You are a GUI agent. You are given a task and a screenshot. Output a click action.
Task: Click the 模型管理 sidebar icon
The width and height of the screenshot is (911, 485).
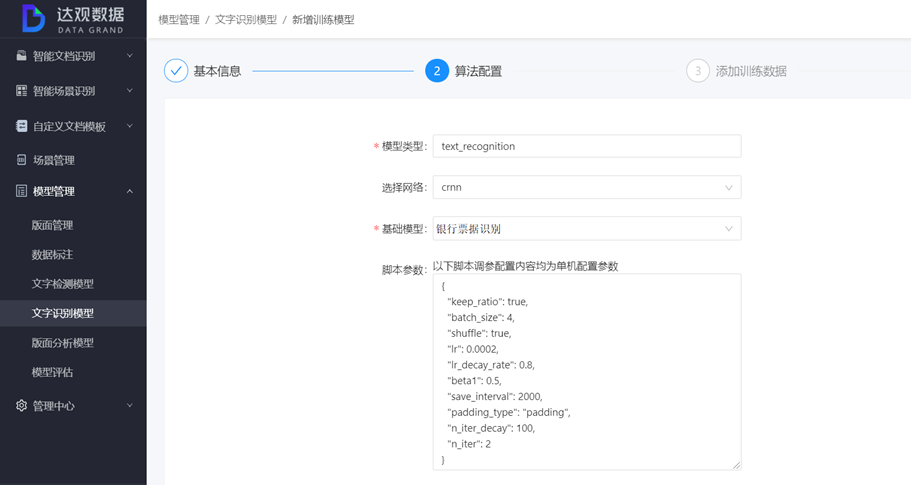[21, 191]
